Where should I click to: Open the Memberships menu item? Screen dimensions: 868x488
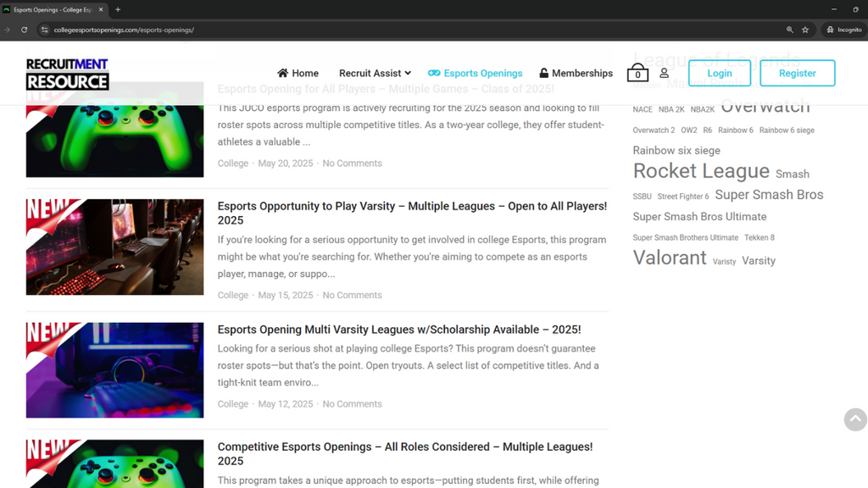(x=583, y=73)
